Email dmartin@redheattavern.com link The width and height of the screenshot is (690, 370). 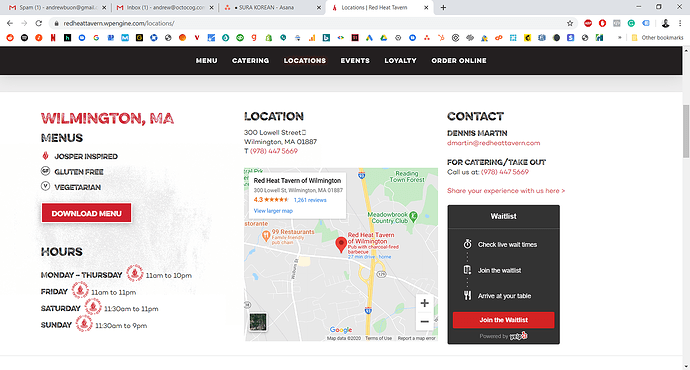[493, 143]
